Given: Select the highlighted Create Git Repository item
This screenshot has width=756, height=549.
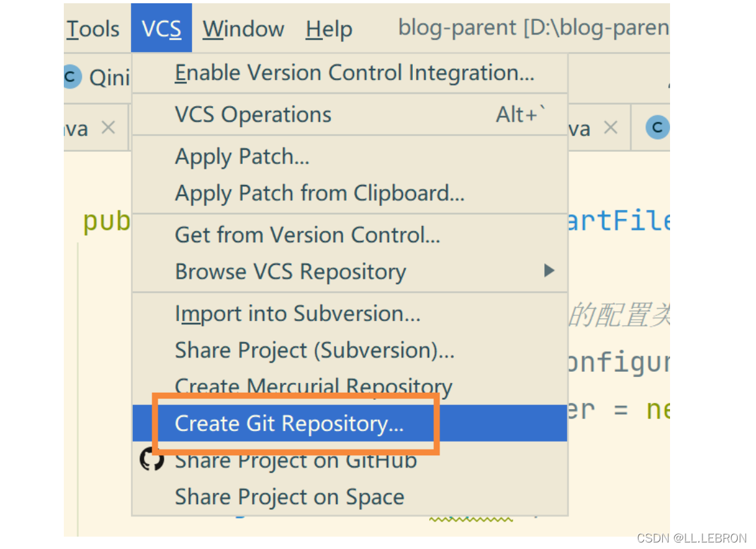Looking at the screenshot, I should (289, 424).
